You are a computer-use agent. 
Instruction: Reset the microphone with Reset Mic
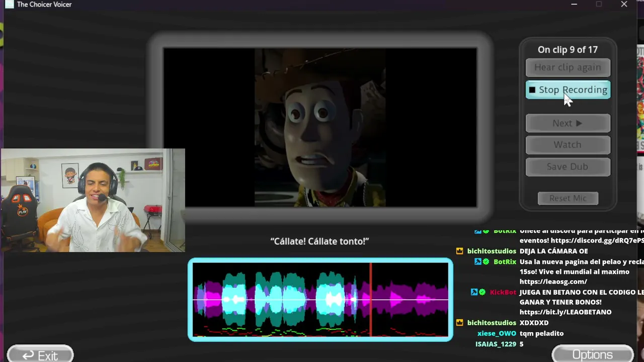click(x=568, y=198)
